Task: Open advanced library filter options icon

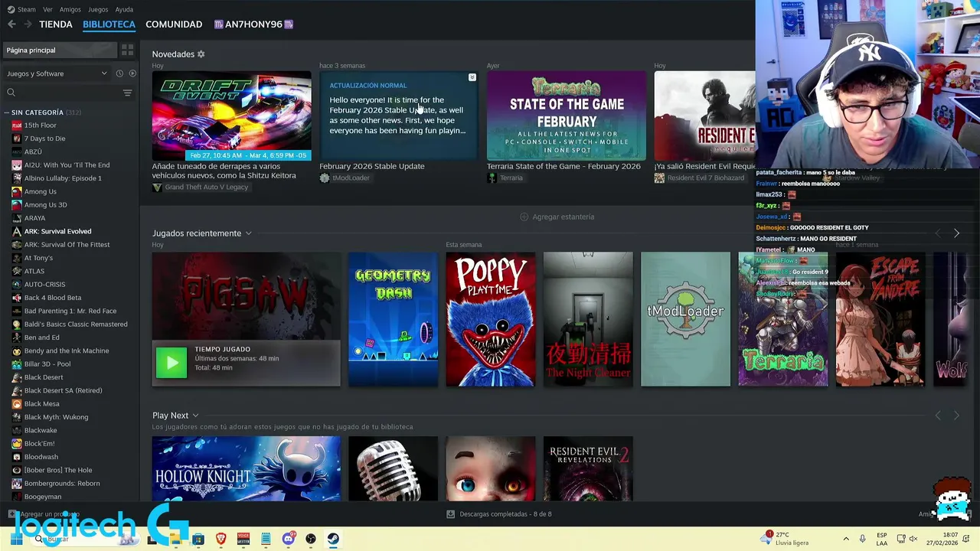Action: pos(128,93)
